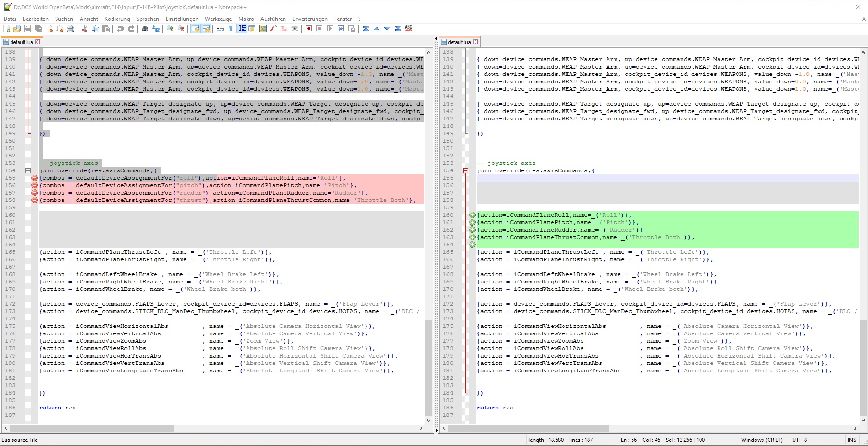The image size is (868, 446).
Task: Click the red minus marker on line 155
Action: (35, 178)
